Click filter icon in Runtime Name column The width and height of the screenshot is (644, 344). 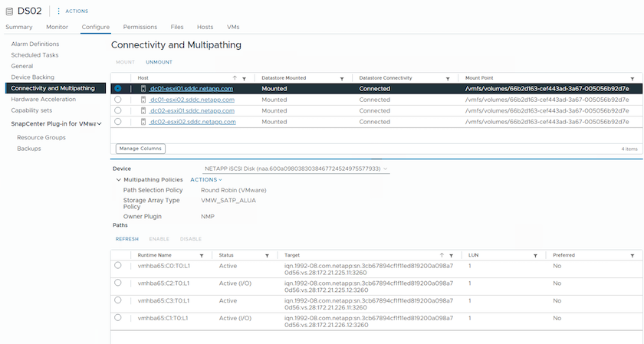202,255
